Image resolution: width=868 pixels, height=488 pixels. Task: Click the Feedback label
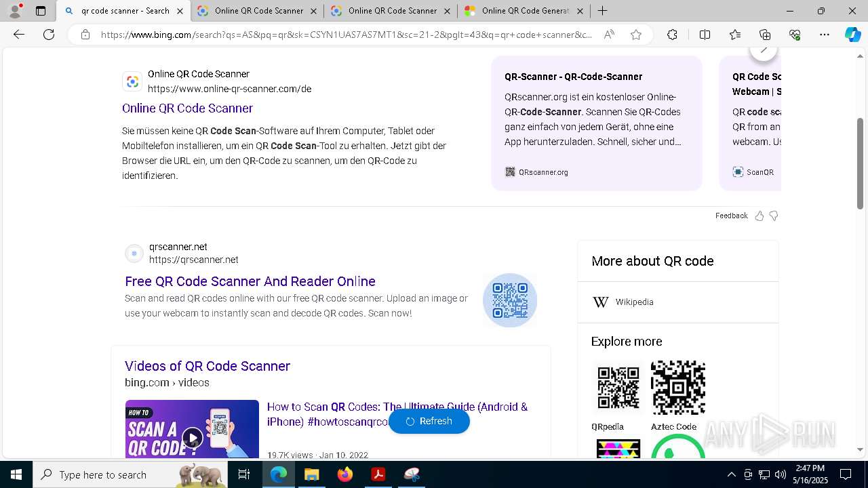click(x=731, y=216)
